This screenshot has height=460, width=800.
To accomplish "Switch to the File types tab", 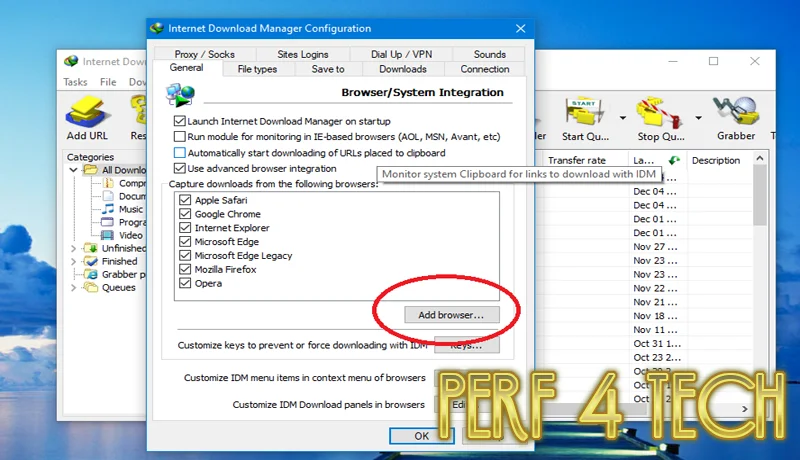I will coord(257,69).
